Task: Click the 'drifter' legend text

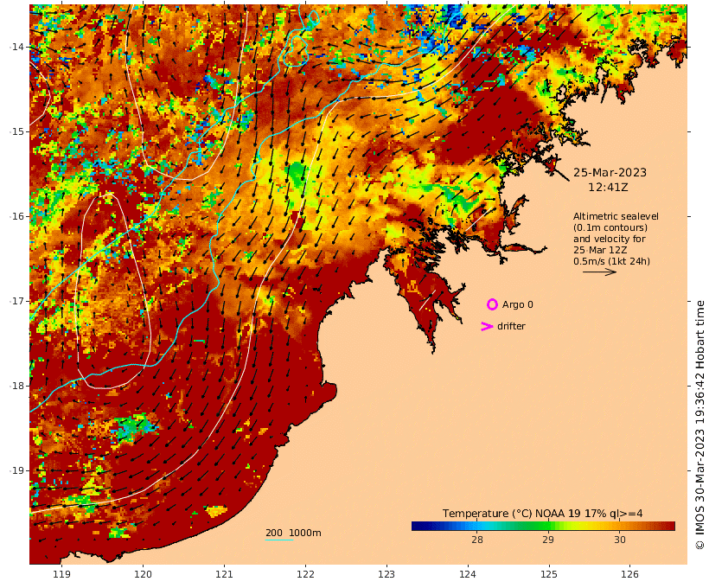Action: point(511,326)
